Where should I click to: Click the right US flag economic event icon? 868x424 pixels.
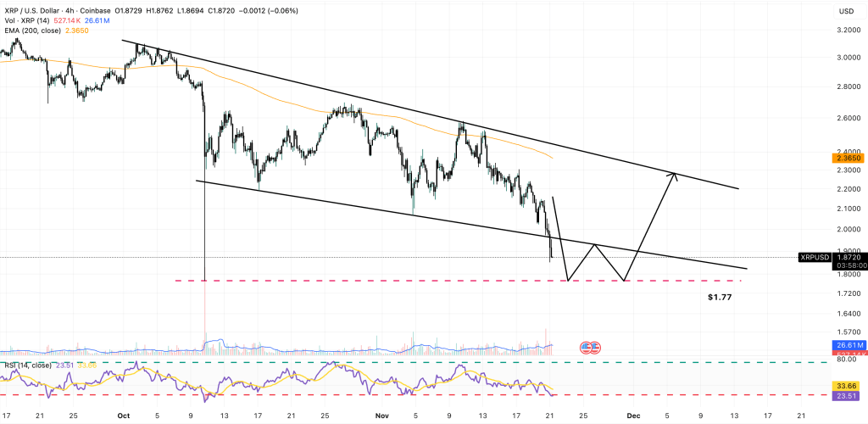(594, 348)
